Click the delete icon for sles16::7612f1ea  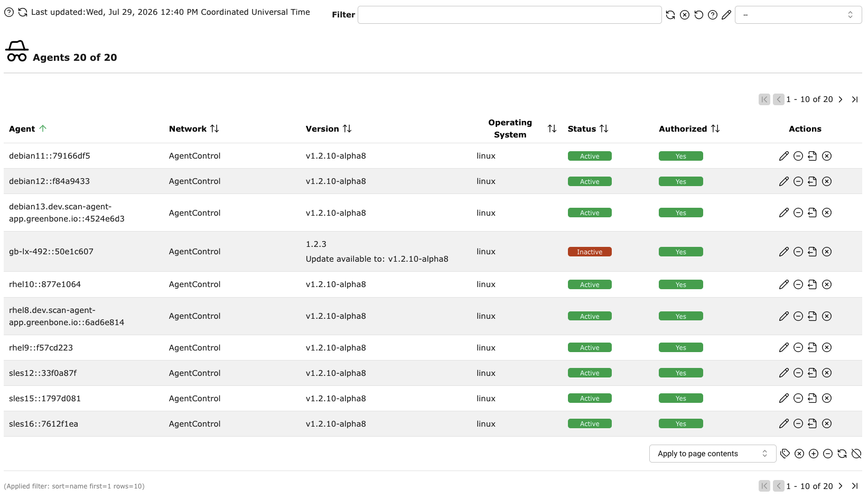(x=827, y=423)
